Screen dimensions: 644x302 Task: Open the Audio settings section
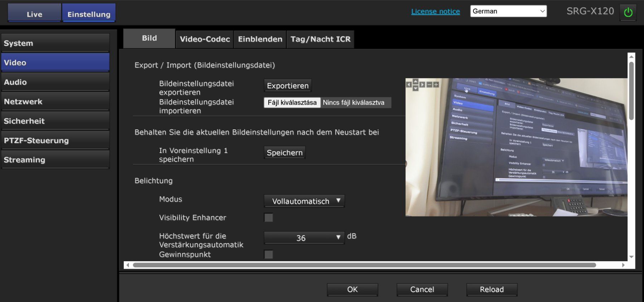55,82
